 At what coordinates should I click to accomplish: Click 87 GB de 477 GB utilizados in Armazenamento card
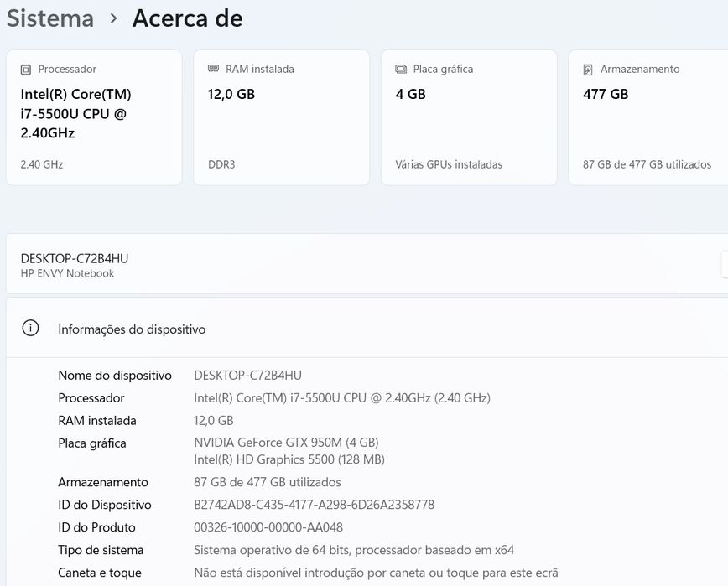tap(647, 164)
